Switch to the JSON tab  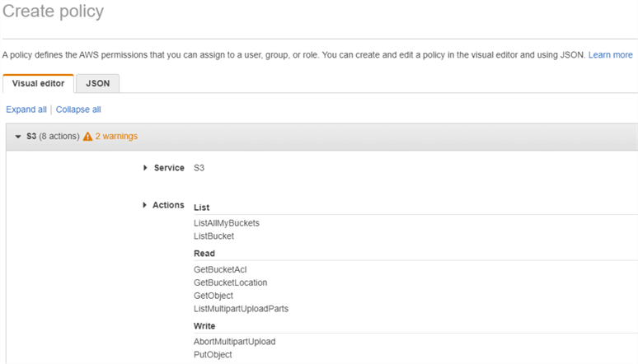coord(97,83)
